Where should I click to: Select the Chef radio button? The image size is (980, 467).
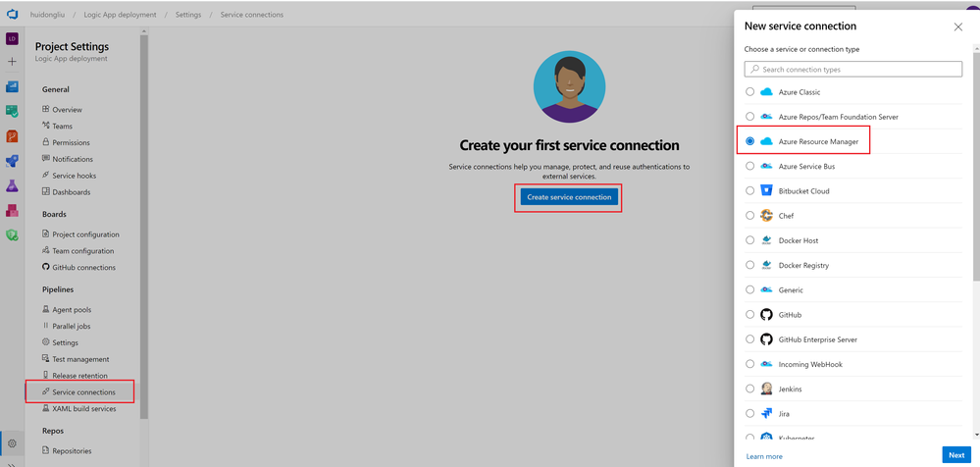750,216
